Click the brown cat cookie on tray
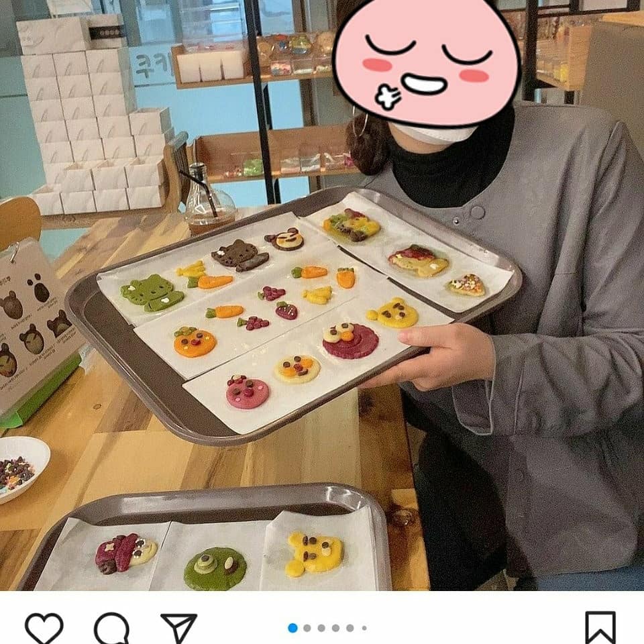The width and height of the screenshot is (644, 644). pos(239,256)
